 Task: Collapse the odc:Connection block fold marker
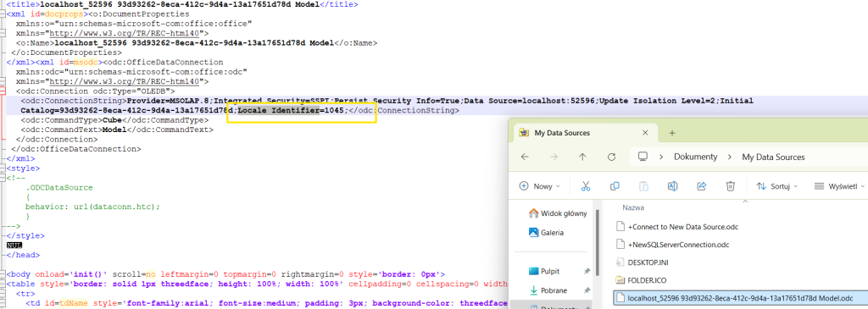(3, 91)
